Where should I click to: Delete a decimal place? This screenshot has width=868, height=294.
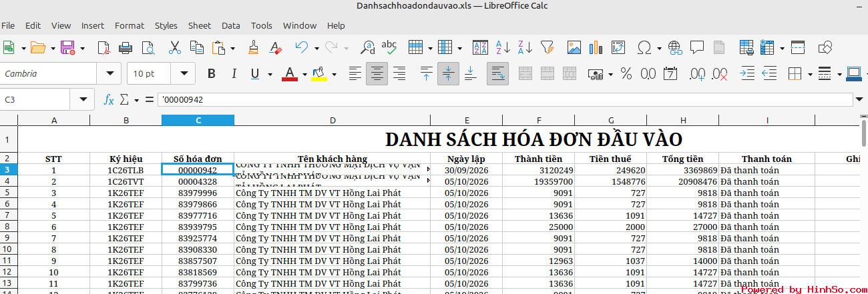click(719, 73)
